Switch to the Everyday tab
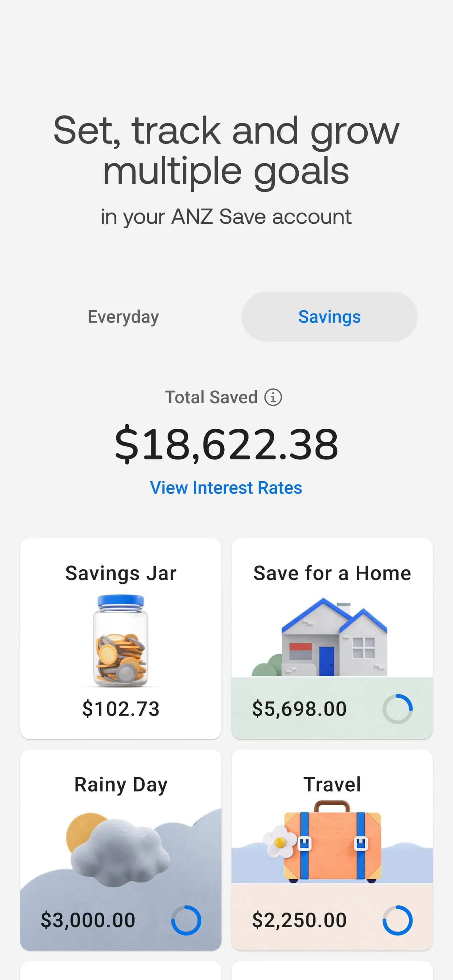Screen dimensions: 453x980 pyautogui.click(x=123, y=316)
